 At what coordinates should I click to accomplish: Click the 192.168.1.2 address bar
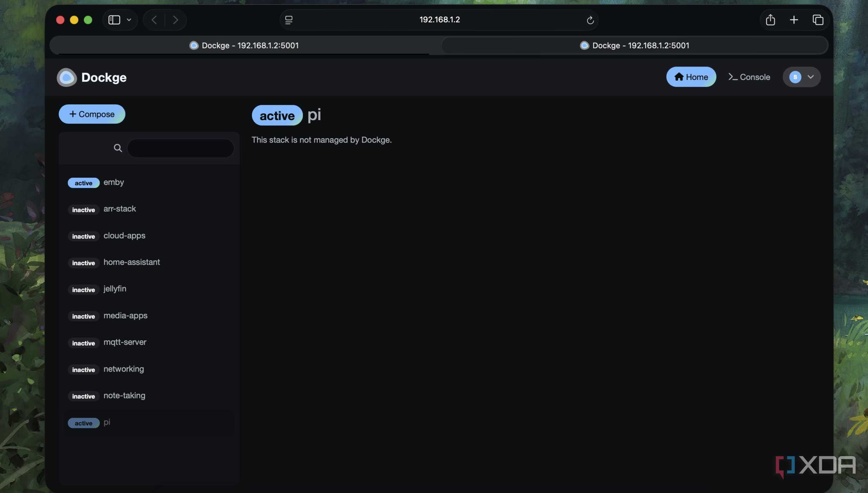[439, 20]
